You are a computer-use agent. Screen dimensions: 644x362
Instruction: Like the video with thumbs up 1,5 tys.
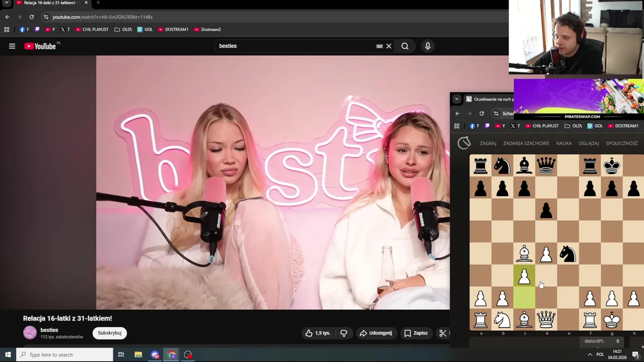tap(317, 333)
